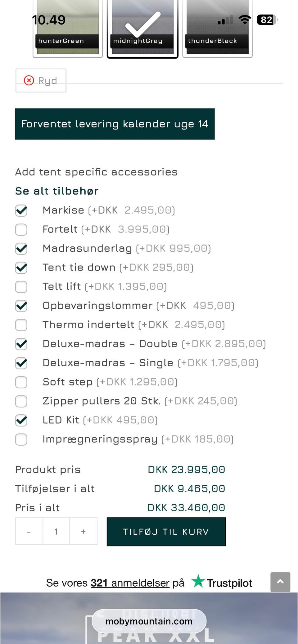Tap the Wi-Fi status icon
The height and width of the screenshot is (644, 298).
point(245,20)
